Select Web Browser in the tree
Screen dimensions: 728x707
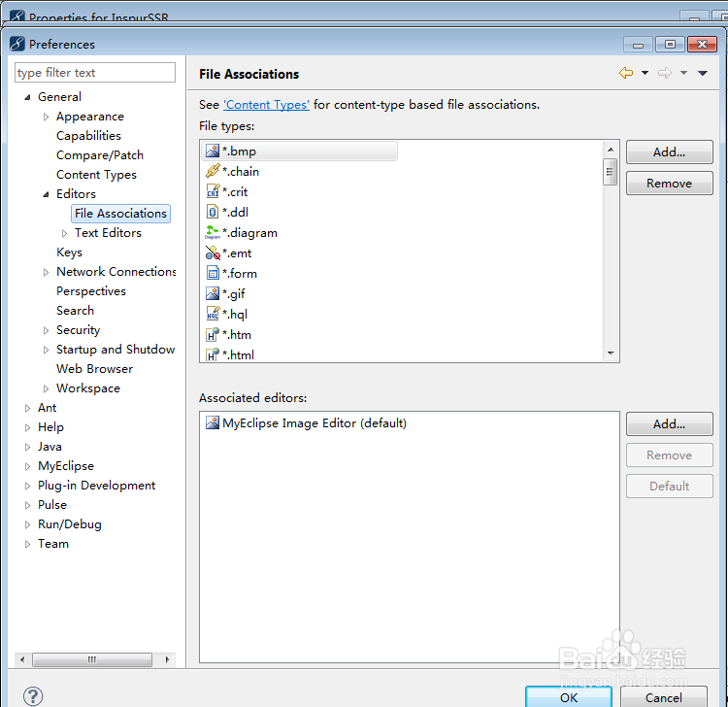(95, 369)
